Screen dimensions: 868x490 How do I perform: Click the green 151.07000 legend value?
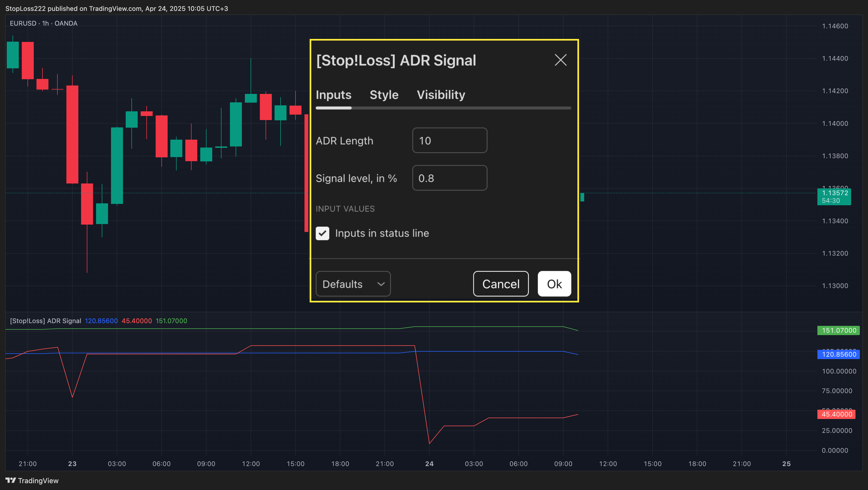[171, 321]
